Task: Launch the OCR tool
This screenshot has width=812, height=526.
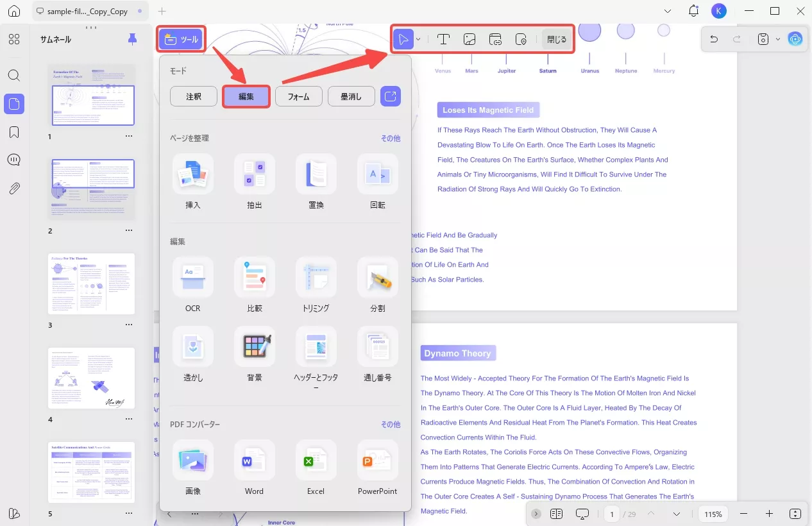Action: tap(193, 286)
